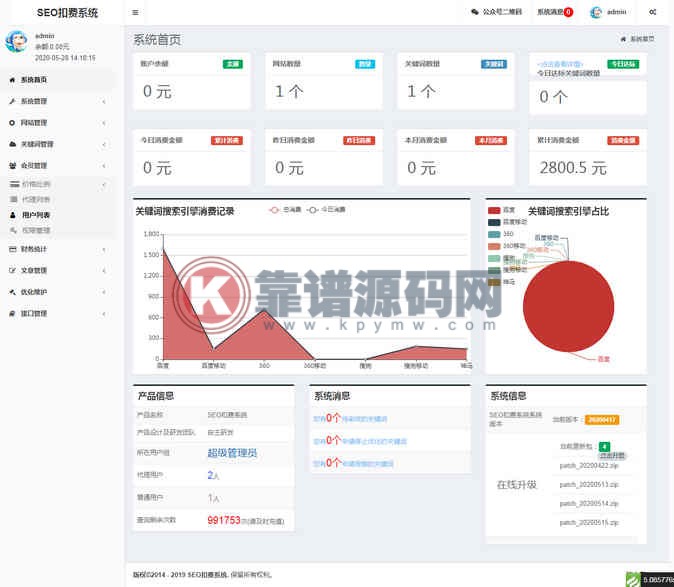Expand the 接口管理 chevron
Image resolution: width=674 pixels, height=587 pixels.
pos(104,314)
